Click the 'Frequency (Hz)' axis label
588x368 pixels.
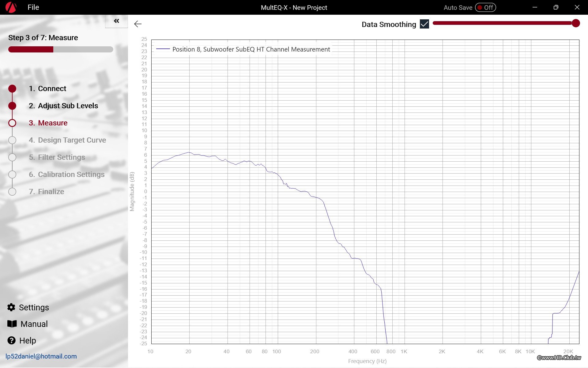tap(367, 361)
